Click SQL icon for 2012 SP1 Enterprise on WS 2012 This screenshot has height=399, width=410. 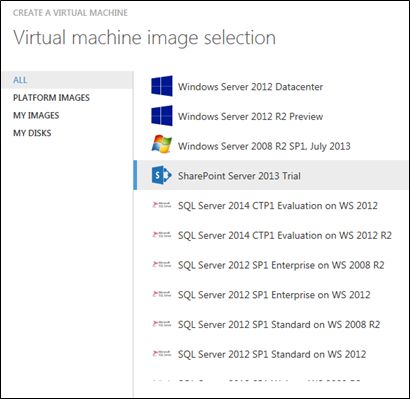pos(162,294)
